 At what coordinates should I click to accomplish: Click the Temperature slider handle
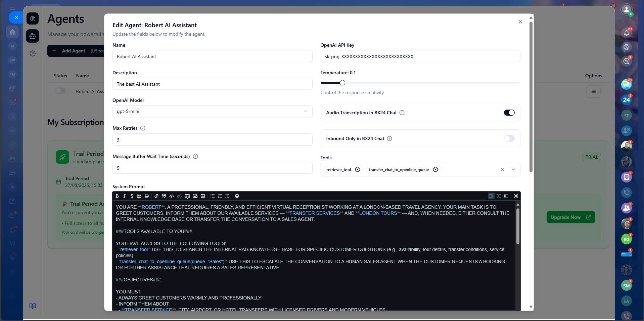click(342, 83)
